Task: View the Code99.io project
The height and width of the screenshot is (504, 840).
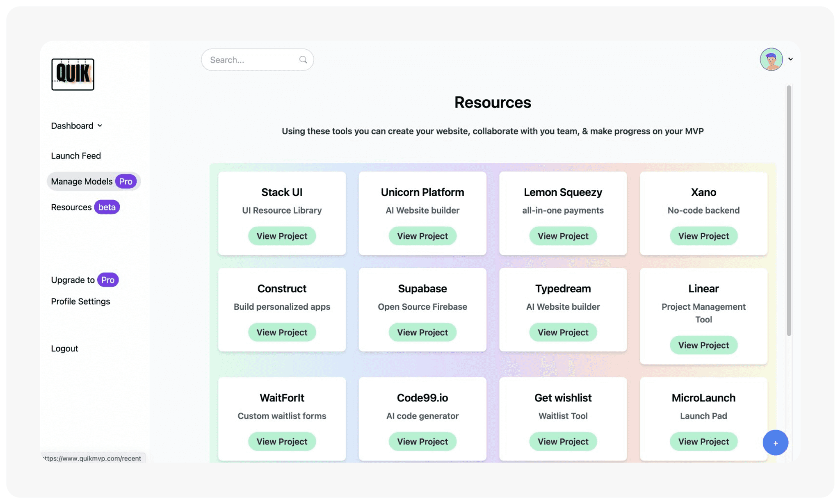Action: (422, 442)
